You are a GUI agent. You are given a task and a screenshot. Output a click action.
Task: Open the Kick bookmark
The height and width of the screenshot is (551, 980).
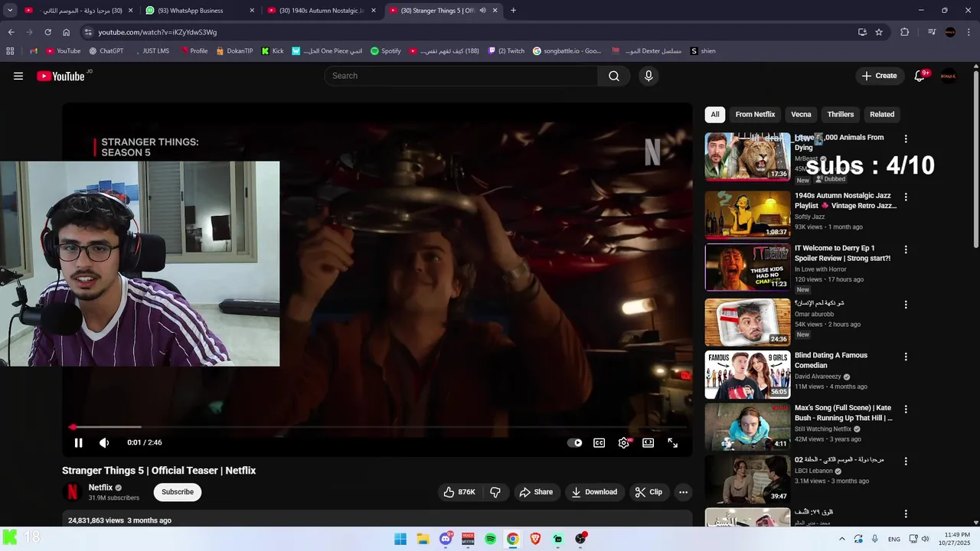(x=273, y=51)
